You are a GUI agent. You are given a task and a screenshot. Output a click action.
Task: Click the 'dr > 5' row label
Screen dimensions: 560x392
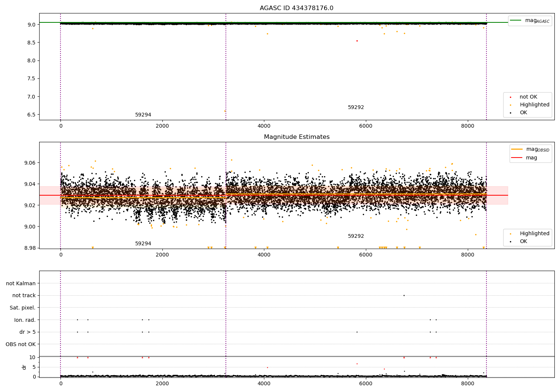tap(28, 332)
